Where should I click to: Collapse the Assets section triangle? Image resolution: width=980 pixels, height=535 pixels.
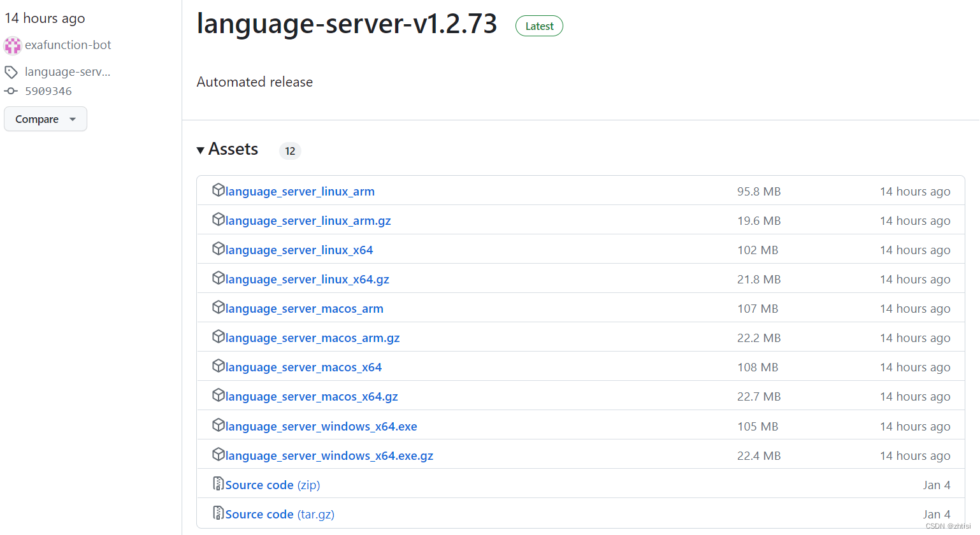coord(201,150)
